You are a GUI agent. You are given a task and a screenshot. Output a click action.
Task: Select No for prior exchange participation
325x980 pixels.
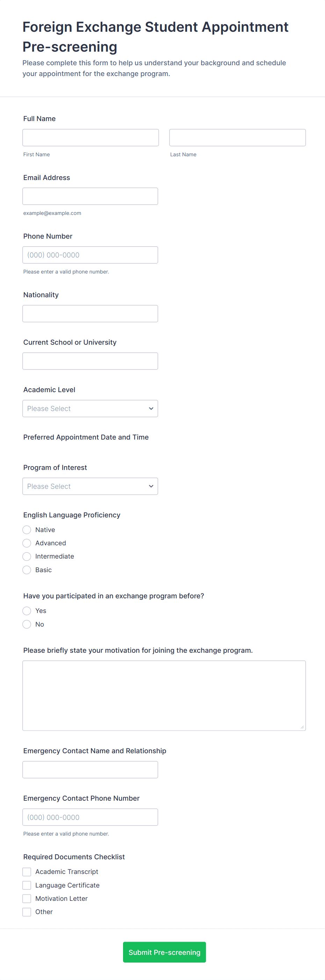tap(27, 624)
